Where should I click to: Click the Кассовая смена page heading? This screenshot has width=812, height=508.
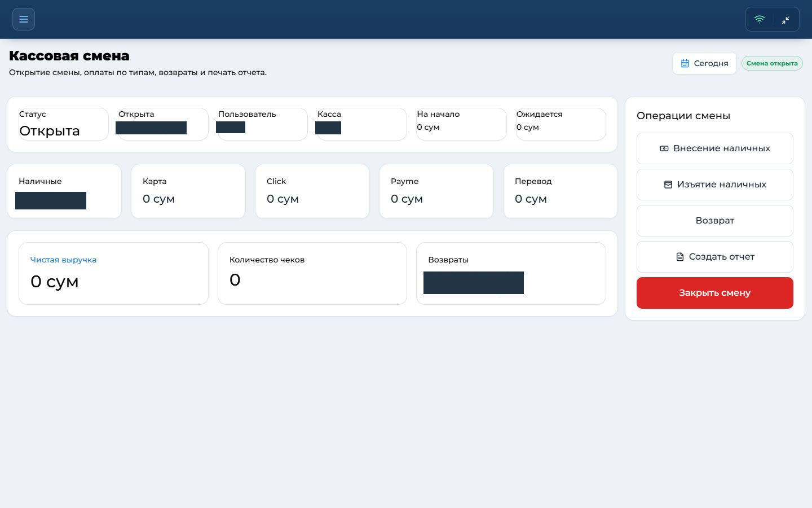click(x=69, y=56)
